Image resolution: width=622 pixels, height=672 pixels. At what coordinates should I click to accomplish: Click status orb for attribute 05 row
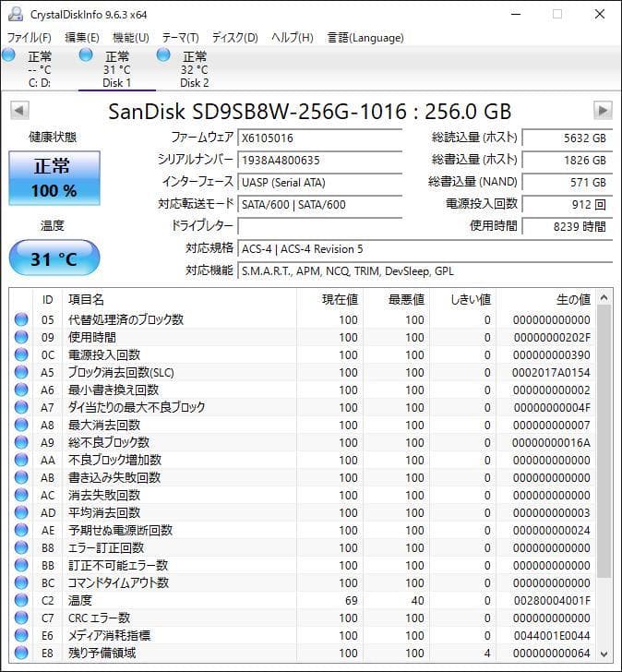pos(21,319)
